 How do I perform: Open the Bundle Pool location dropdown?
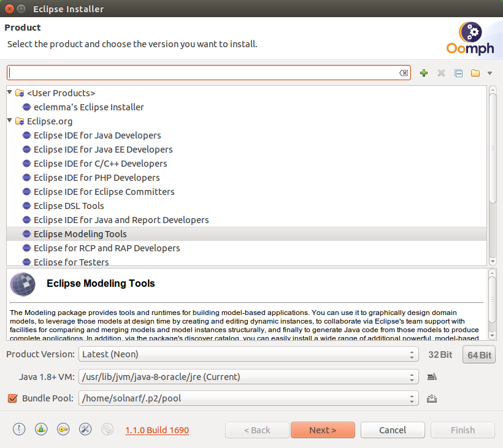pos(248,398)
